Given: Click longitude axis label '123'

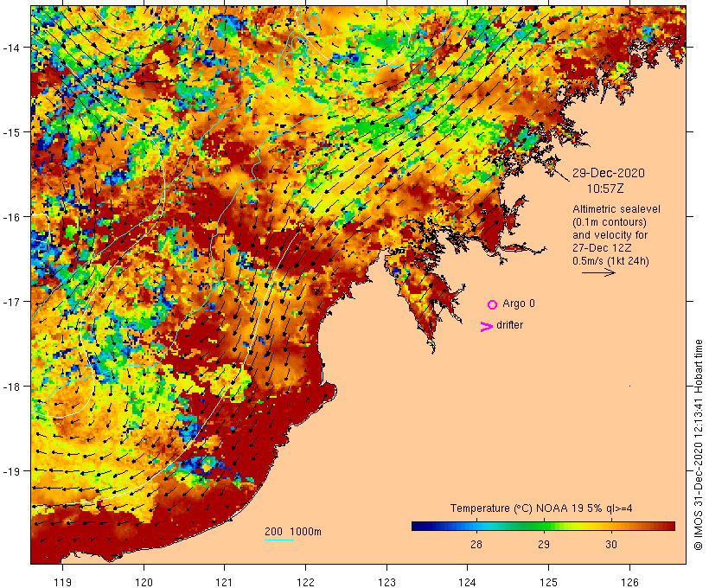Looking at the screenshot, I should tap(386, 582).
